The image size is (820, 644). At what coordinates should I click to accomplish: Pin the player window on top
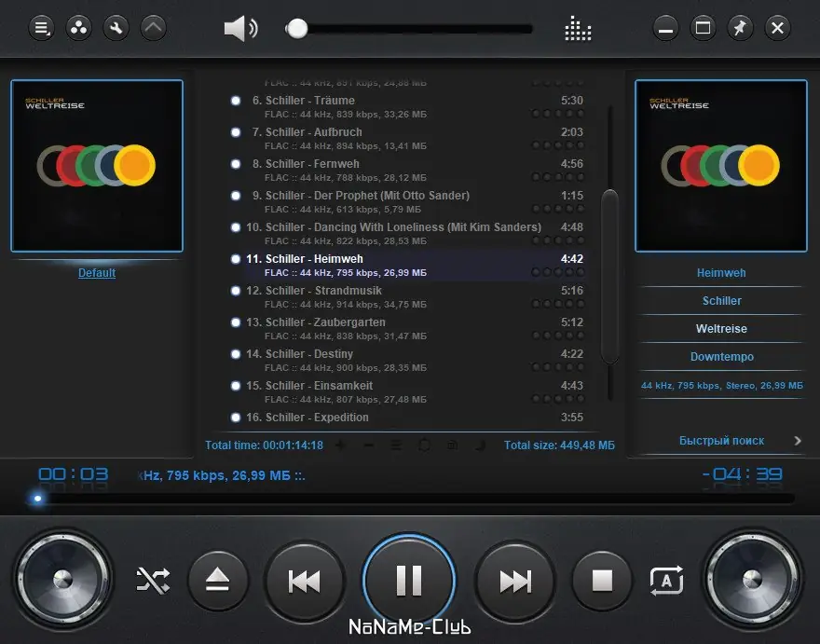(x=740, y=28)
